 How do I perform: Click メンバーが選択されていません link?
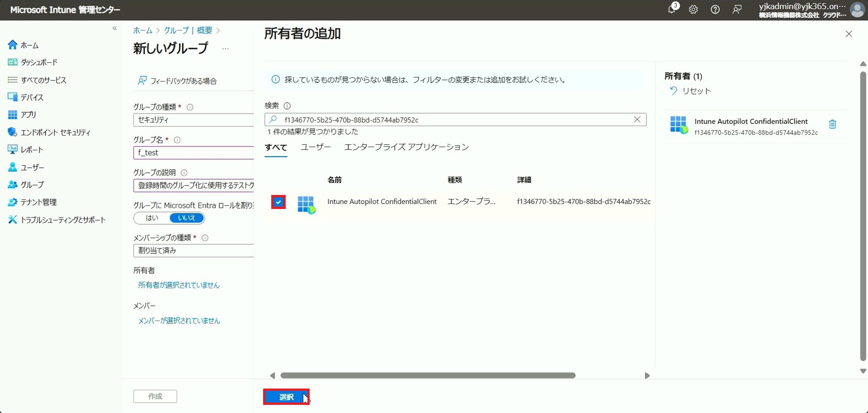coord(179,321)
